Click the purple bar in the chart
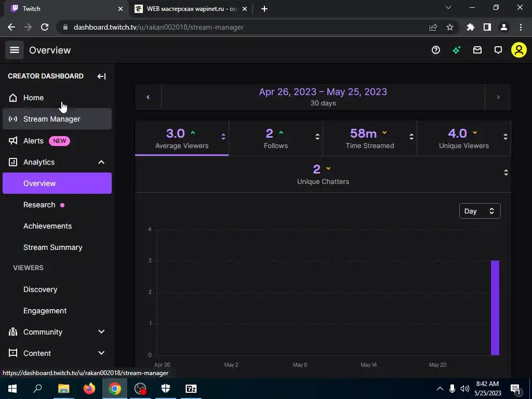This screenshot has width=532, height=399. pos(495,308)
